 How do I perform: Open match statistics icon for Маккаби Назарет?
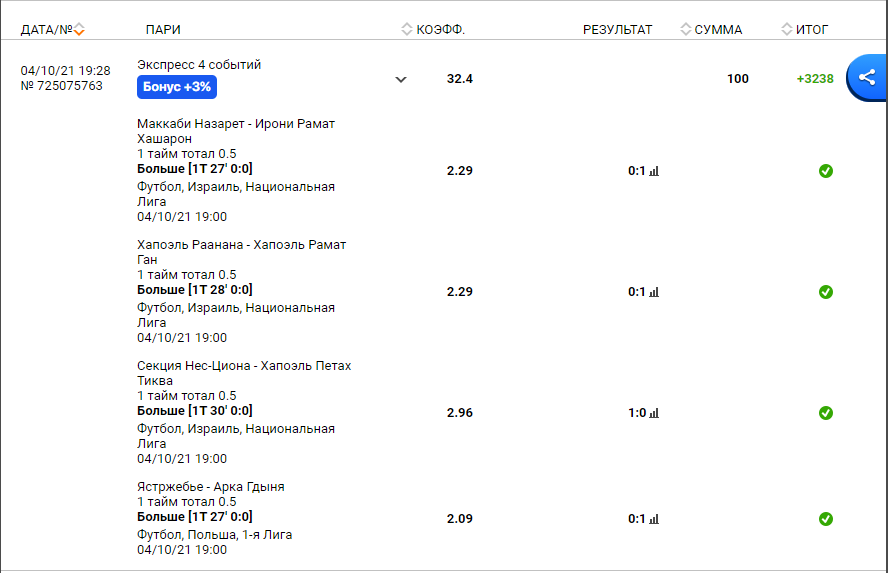click(x=654, y=171)
